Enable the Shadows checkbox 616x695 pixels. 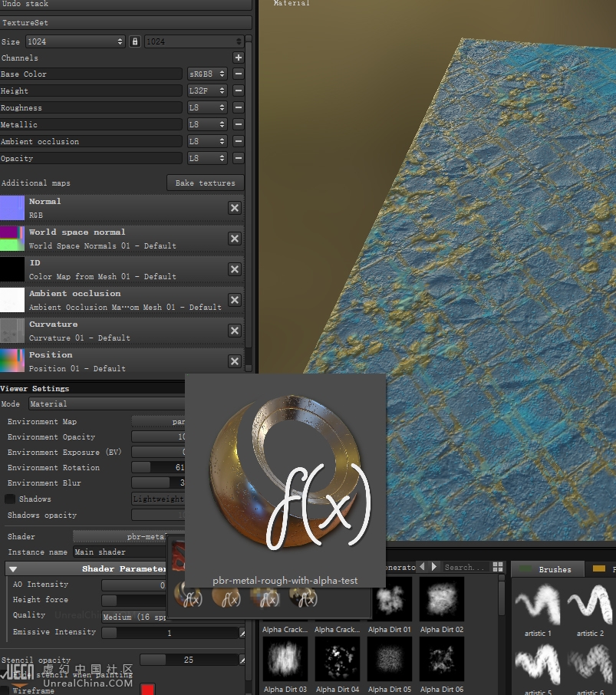10,499
